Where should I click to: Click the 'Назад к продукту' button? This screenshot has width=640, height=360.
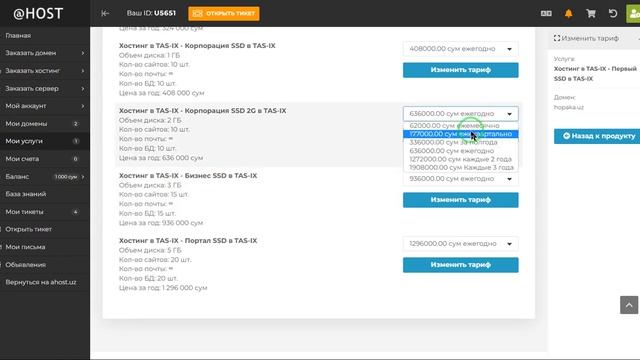[598, 136]
